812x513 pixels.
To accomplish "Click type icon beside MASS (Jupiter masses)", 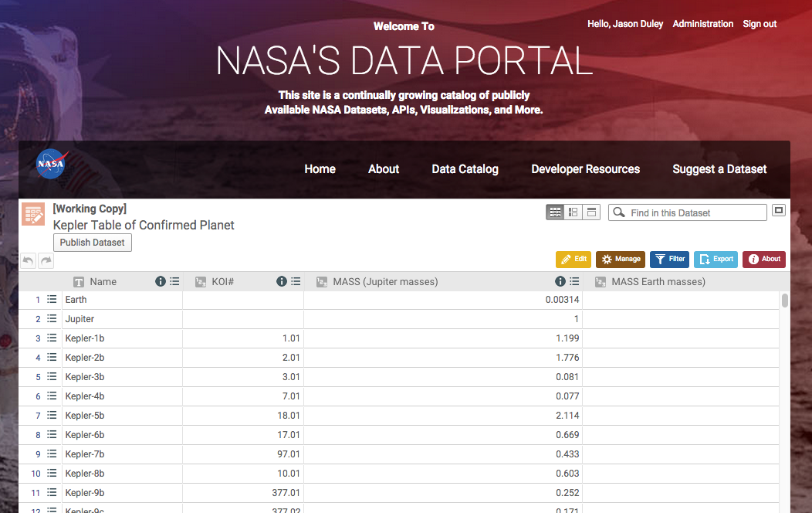I will point(322,282).
